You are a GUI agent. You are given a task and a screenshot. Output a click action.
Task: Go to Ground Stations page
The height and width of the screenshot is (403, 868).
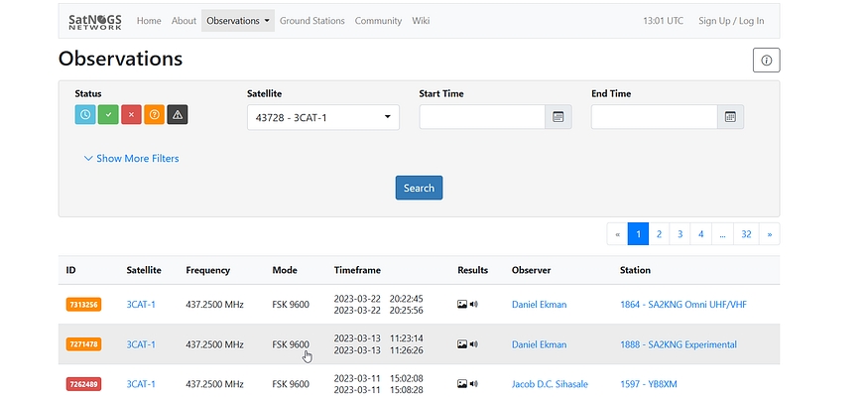[x=311, y=21]
